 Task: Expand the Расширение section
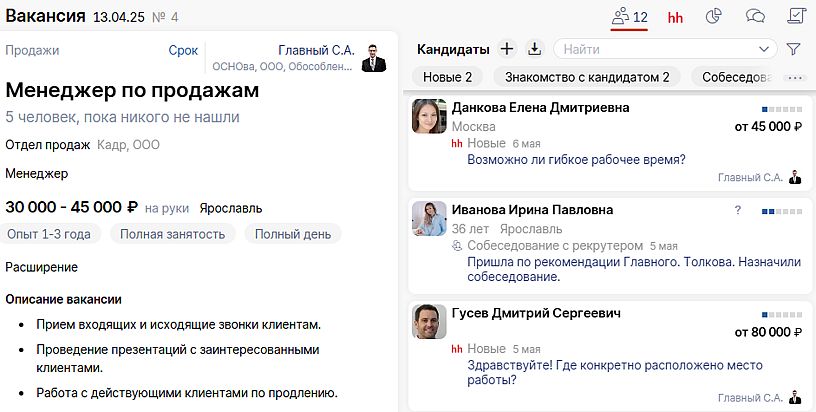41,267
